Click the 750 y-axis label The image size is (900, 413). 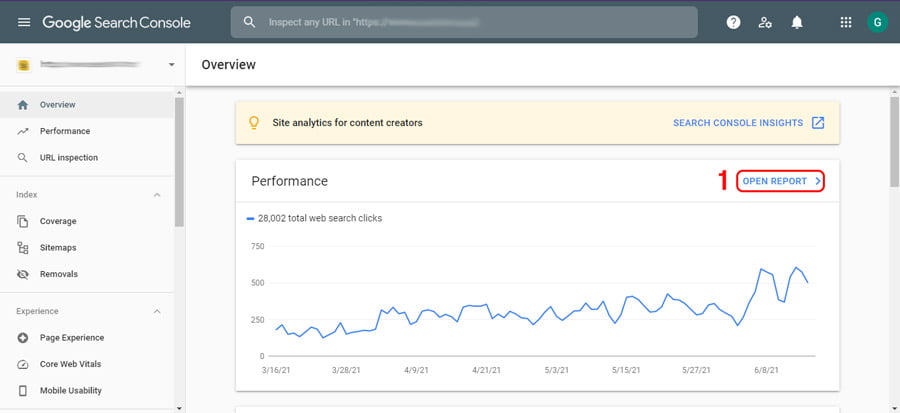point(258,246)
